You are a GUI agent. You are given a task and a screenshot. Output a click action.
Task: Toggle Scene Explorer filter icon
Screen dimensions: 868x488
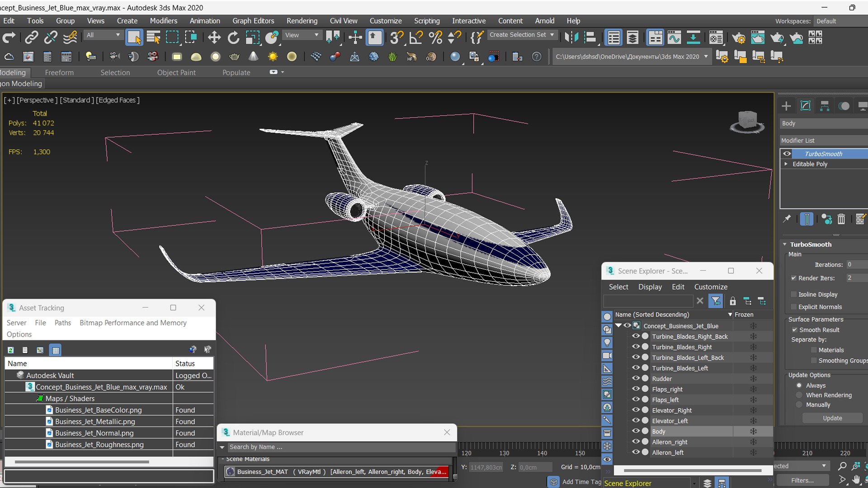tap(716, 301)
